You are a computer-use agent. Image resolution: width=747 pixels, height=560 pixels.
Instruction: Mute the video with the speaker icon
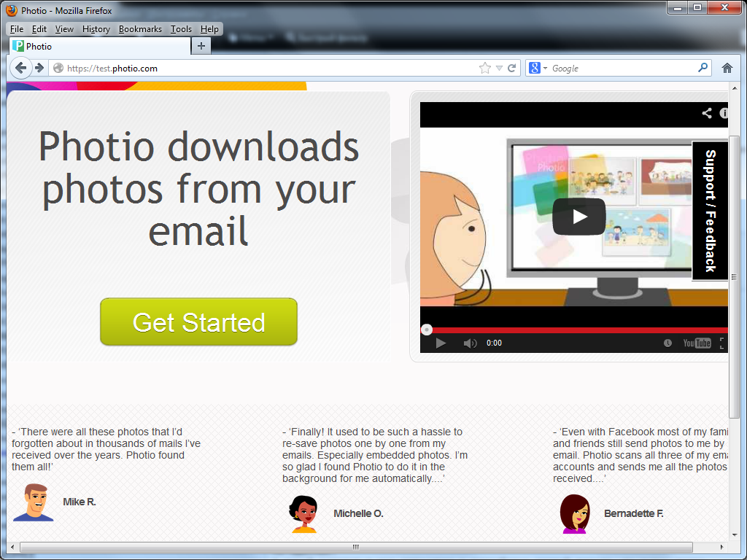470,343
